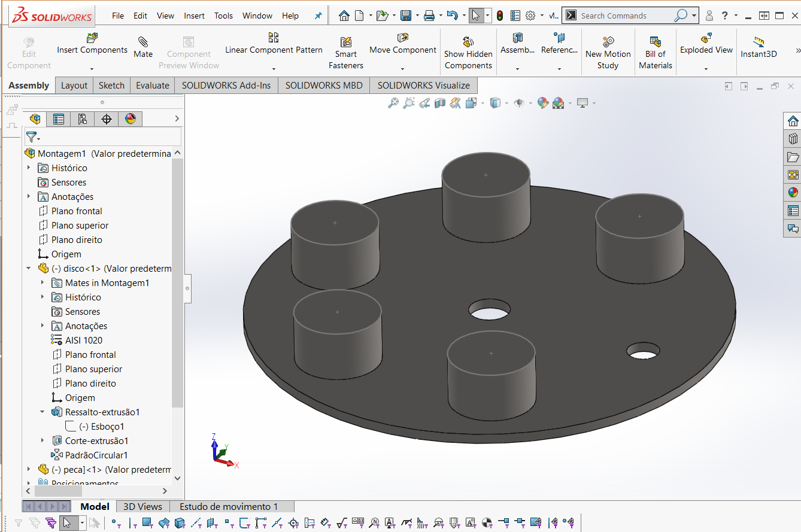Image resolution: width=801 pixels, height=532 pixels.
Task: Open the Insert Components dropdown arrow
Action: tap(92, 69)
